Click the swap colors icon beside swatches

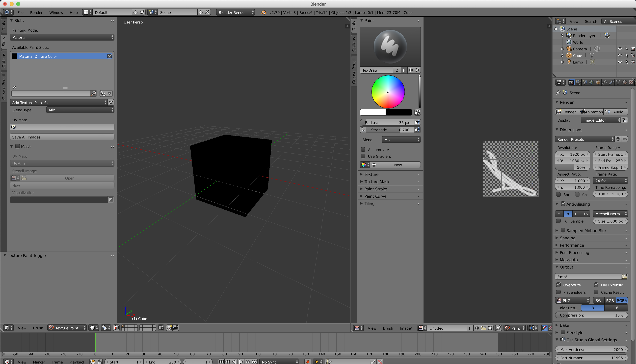417,113
